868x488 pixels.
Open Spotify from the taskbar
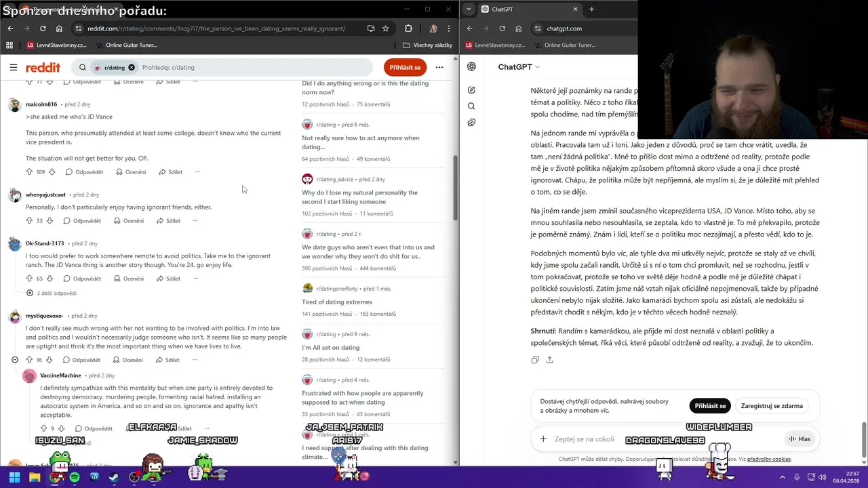75,477
